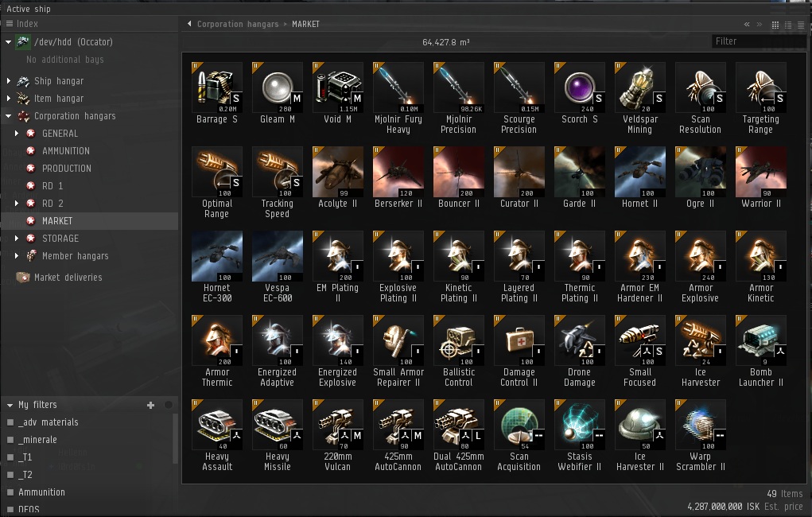Expand the RD 2 division
Screen dimensions: 812x517
[x=17, y=203]
